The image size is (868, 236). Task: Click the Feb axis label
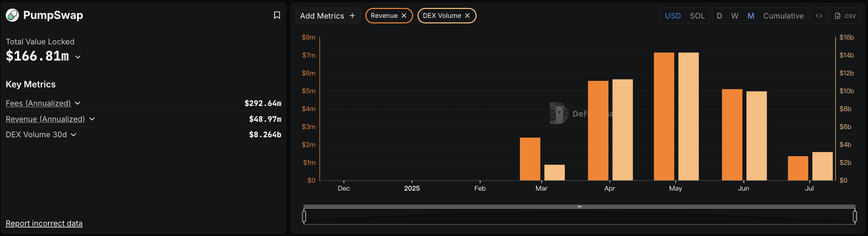click(480, 188)
